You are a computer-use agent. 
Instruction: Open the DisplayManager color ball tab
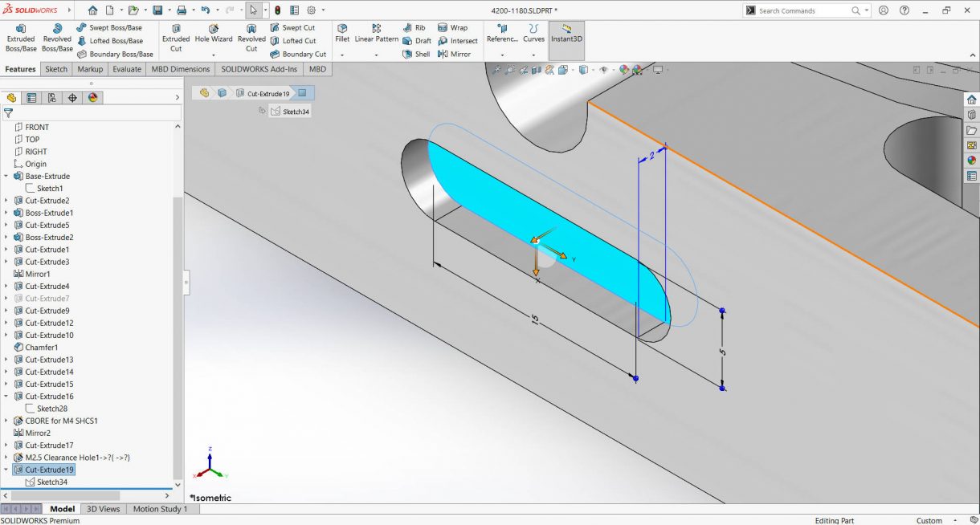point(92,98)
